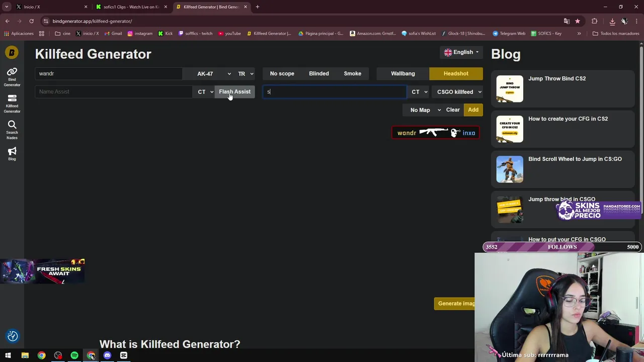644x362 pixels.
Task: Open the Chrome profile avatar
Action: coord(624,21)
